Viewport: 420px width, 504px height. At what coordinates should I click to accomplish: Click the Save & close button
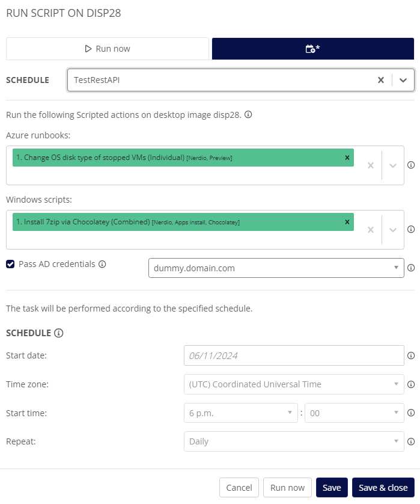point(383,488)
